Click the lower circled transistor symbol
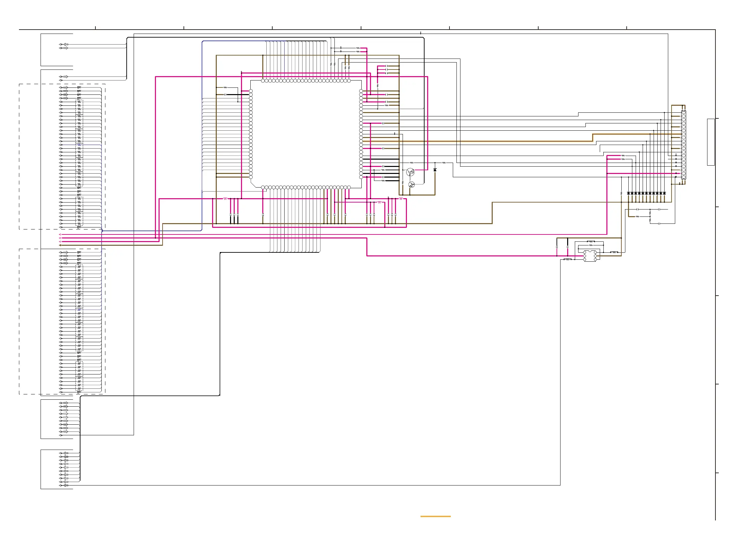The image size is (754, 560). (x=411, y=185)
